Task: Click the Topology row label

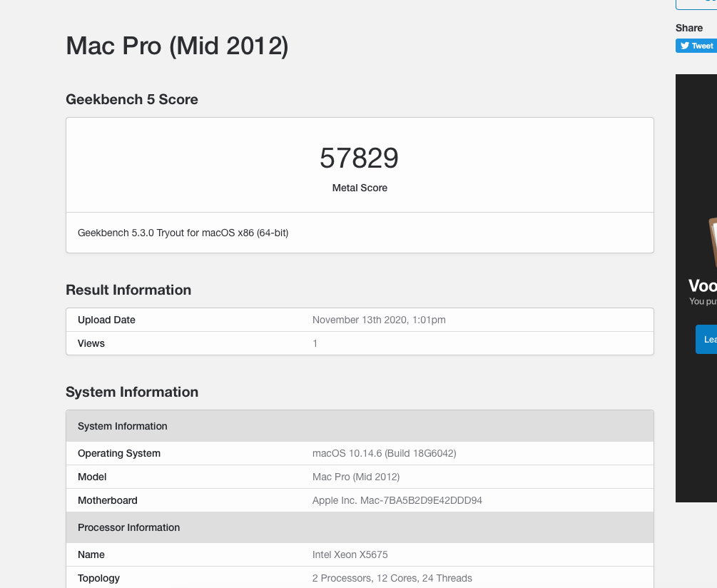Action: (98, 579)
